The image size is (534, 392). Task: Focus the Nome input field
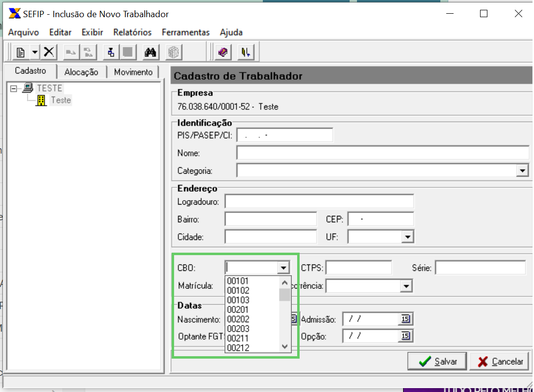[x=383, y=153]
